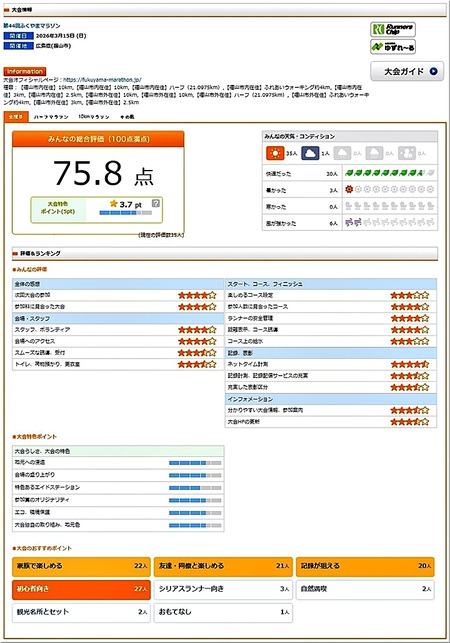This screenshot has width=450, height=643.
Task: Click the 開催日 label
Action: tap(18, 36)
